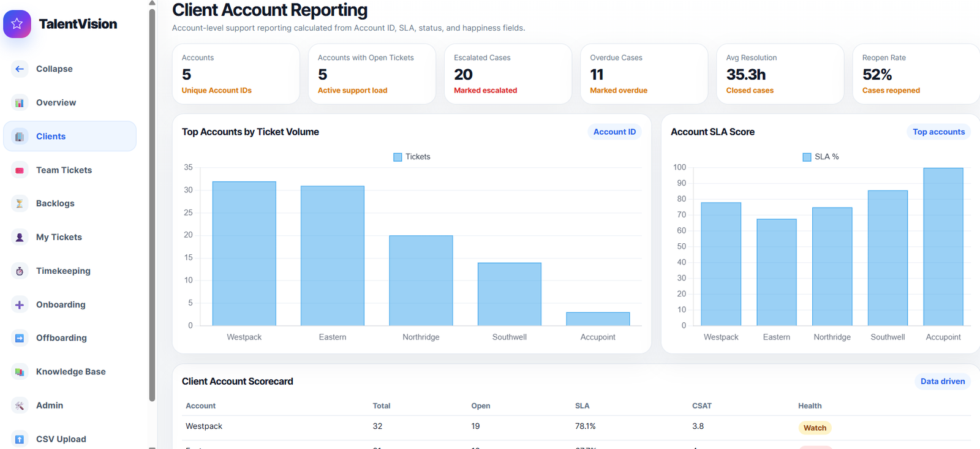
Task: Select Clients in the sidebar
Action: click(70, 136)
